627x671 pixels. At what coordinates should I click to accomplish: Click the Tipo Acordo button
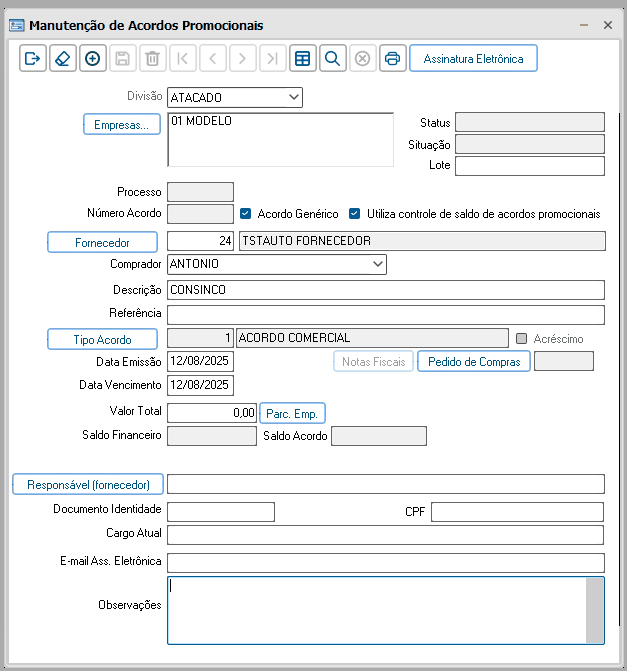point(102,339)
